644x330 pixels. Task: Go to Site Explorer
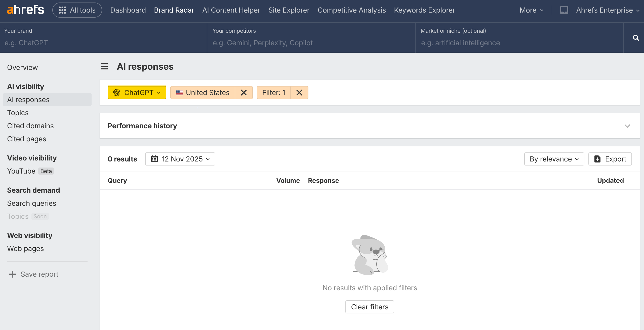tap(289, 10)
